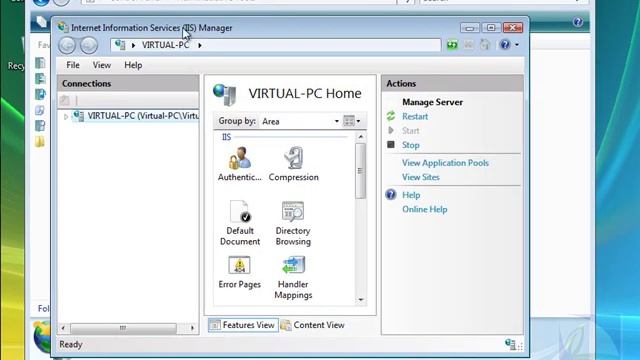Expand arrow after VIRTUAL-PC in address bar
Screen dimensions: 640x360
click(x=200, y=45)
